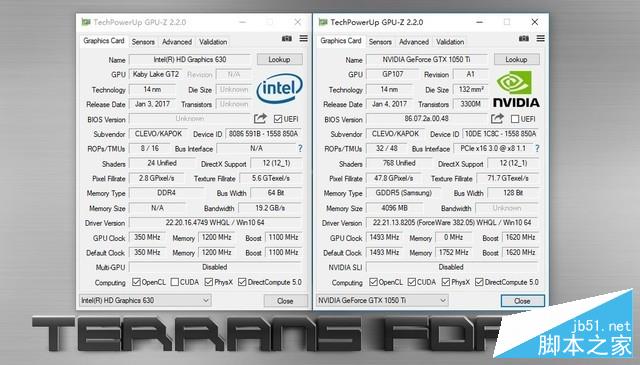Click the Name field showing NVIDIA GeForce GTX 1050 Ti
640x365 pixels.
(427, 60)
